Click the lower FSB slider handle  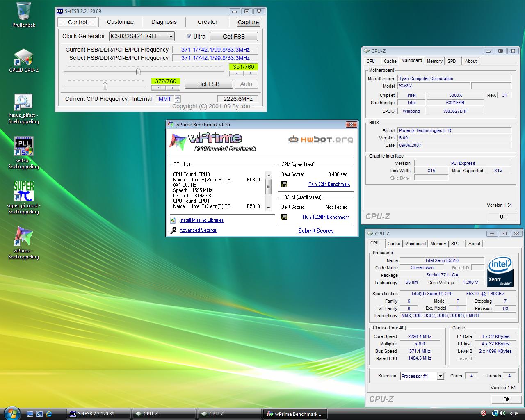coord(105,86)
